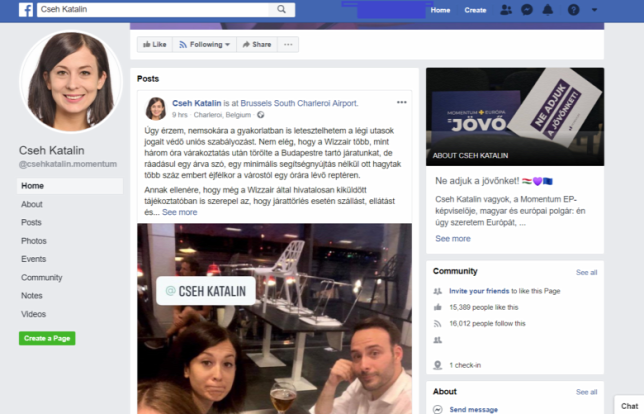Viewport: 644px width, 414px height.
Task: Open the Messenger icon in top bar
Action: pyautogui.click(x=527, y=10)
